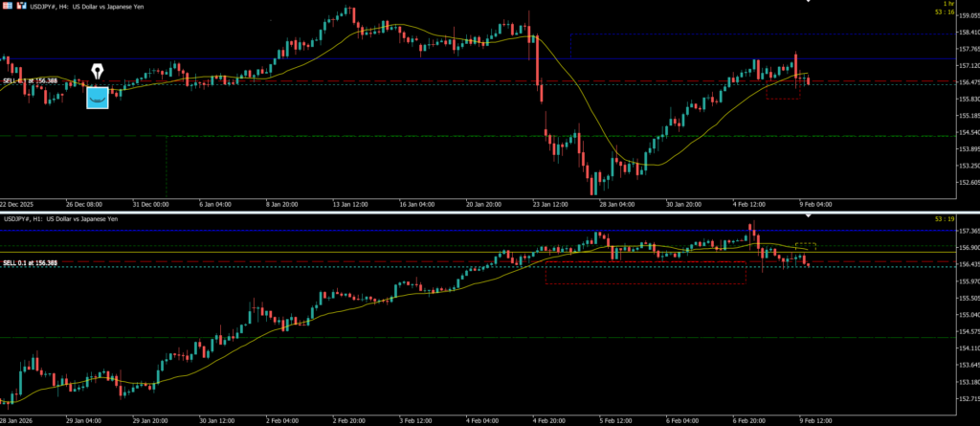
Task: Select the SELL order label on H4 chart
Action: 30,81
